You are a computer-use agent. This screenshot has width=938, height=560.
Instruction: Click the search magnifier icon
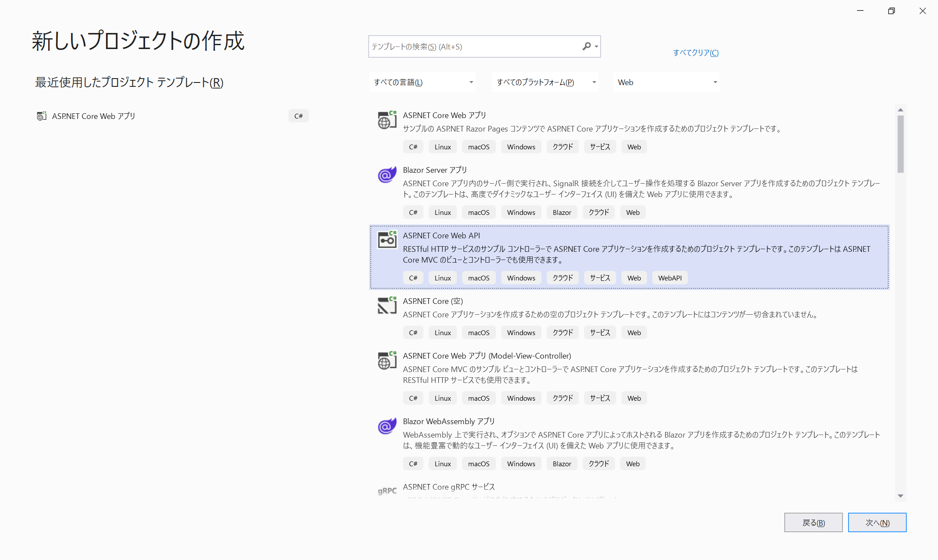tap(587, 46)
